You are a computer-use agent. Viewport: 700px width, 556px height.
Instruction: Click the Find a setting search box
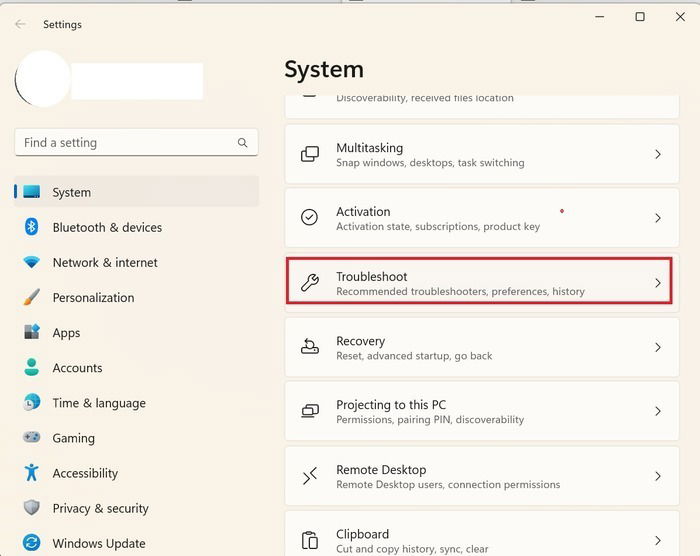(x=136, y=142)
